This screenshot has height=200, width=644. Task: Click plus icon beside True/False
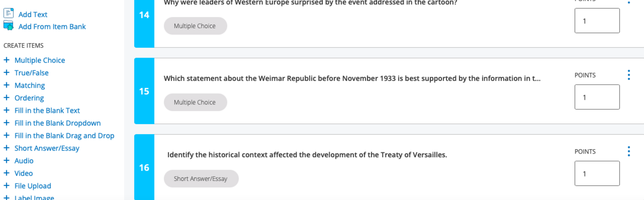coord(7,72)
